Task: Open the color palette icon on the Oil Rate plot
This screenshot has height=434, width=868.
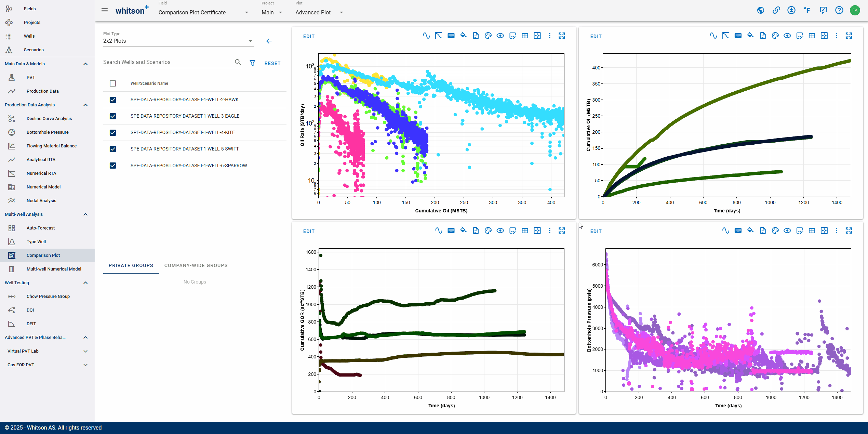Action: point(488,36)
